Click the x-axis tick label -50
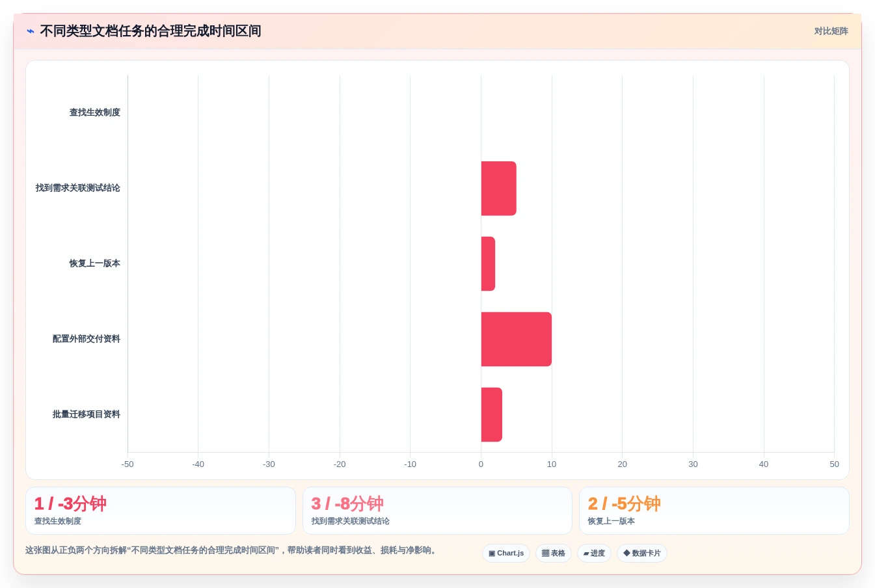This screenshot has height=588, width=875. 128,464
